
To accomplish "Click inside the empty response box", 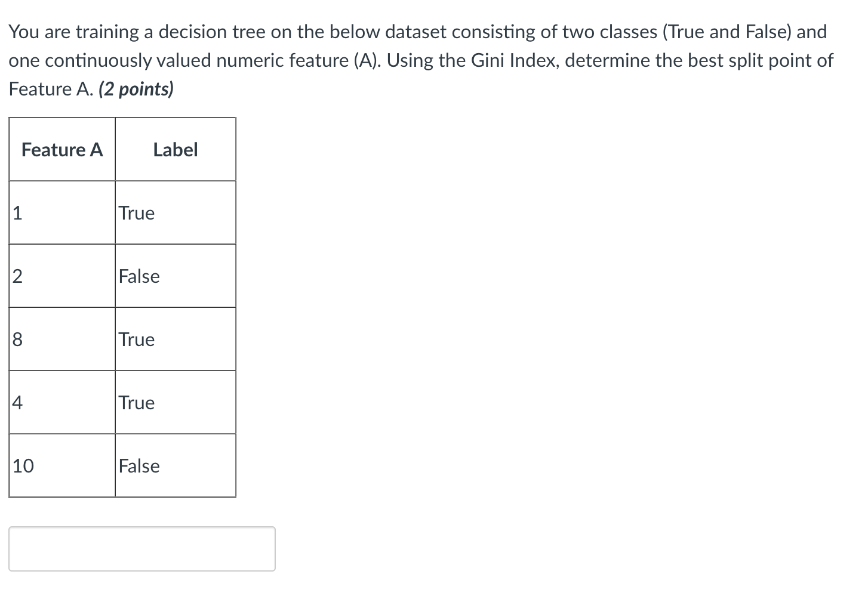I will tap(141, 548).
